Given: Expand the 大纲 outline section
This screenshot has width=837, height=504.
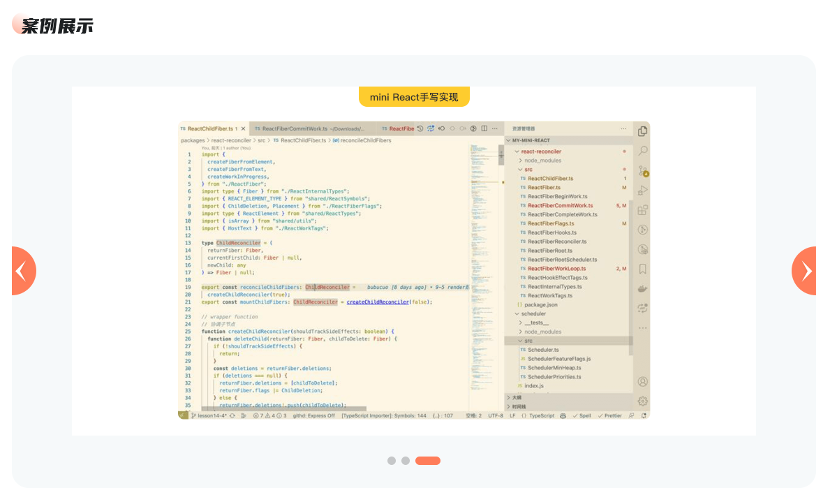Looking at the screenshot, I should [x=568, y=398].
